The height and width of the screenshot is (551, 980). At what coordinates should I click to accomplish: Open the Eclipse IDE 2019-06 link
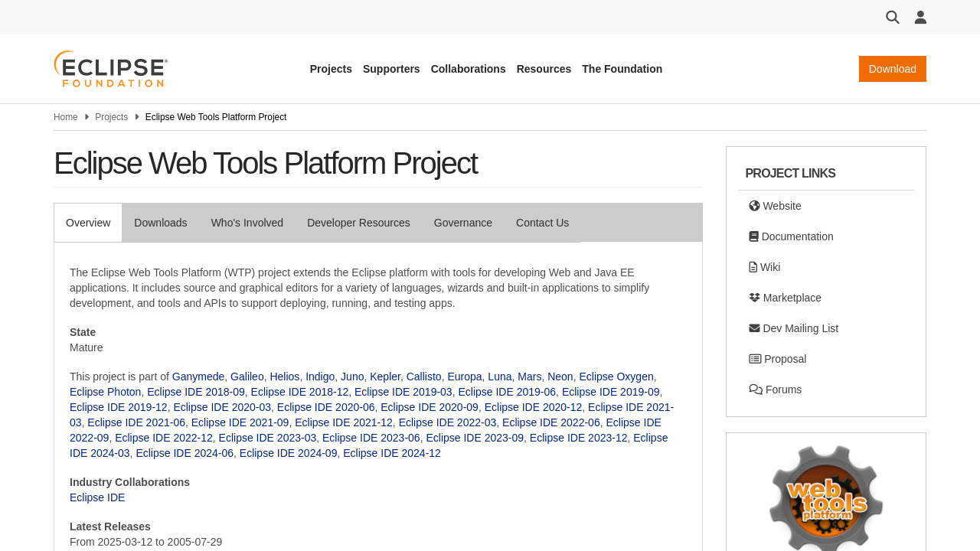[x=507, y=392]
